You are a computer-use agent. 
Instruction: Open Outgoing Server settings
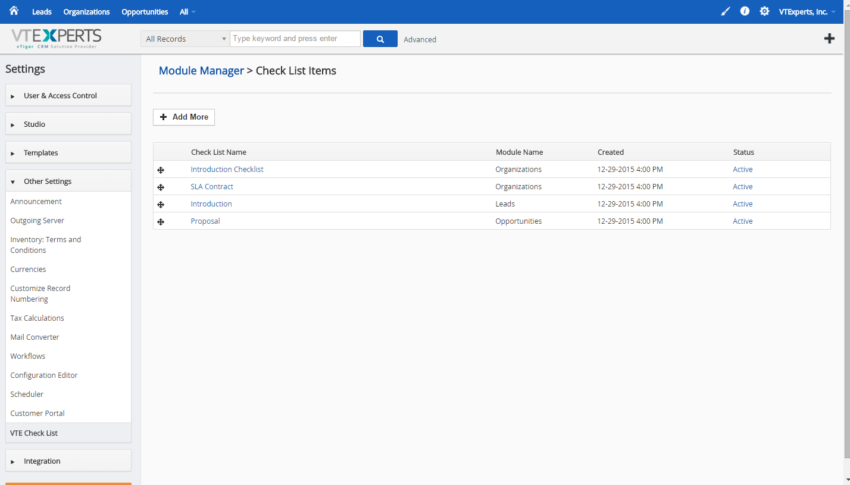[37, 221]
